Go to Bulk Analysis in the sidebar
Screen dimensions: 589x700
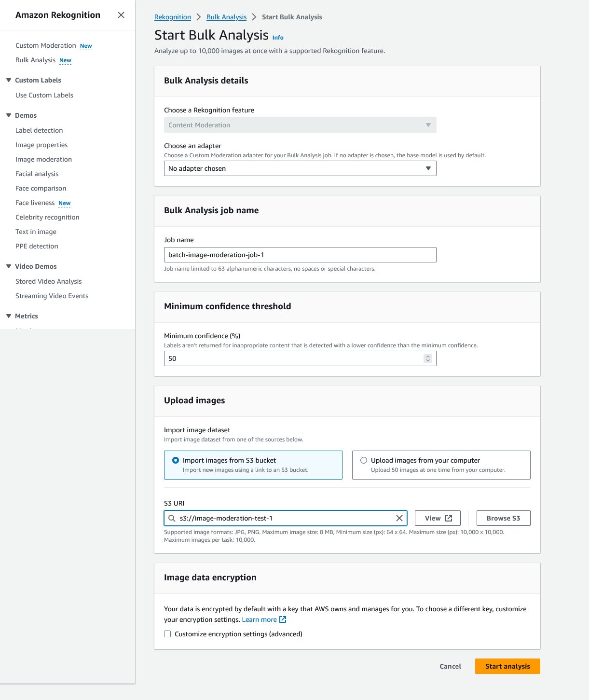pyautogui.click(x=36, y=60)
